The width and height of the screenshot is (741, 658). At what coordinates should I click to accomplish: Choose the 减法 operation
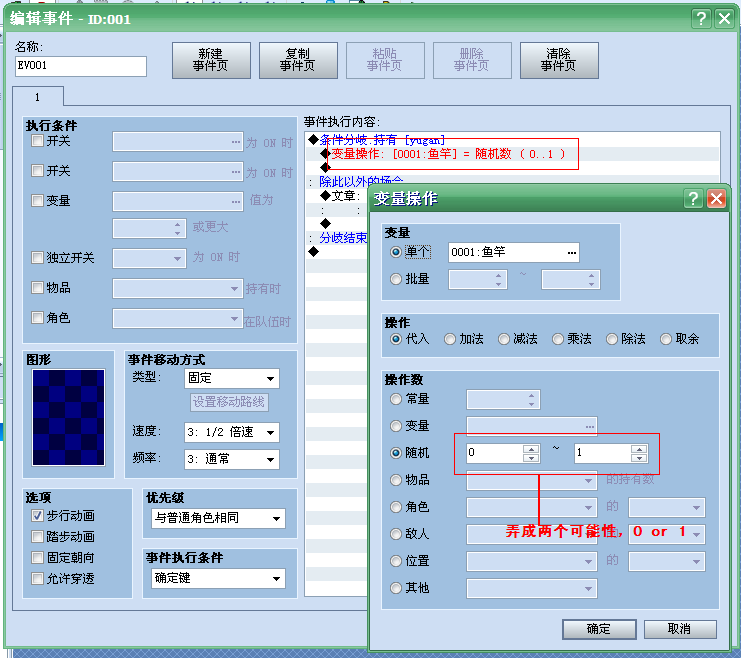[x=504, y=339]
